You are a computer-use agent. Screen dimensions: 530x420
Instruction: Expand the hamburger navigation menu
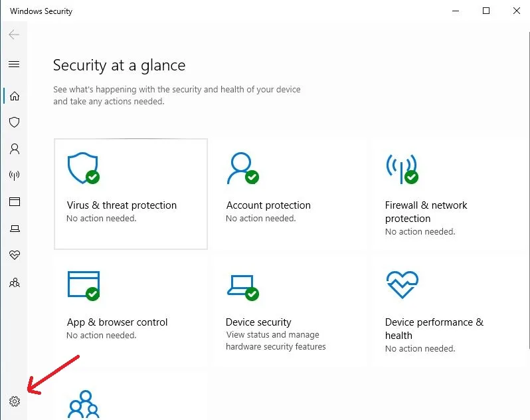tap(14, 64)
